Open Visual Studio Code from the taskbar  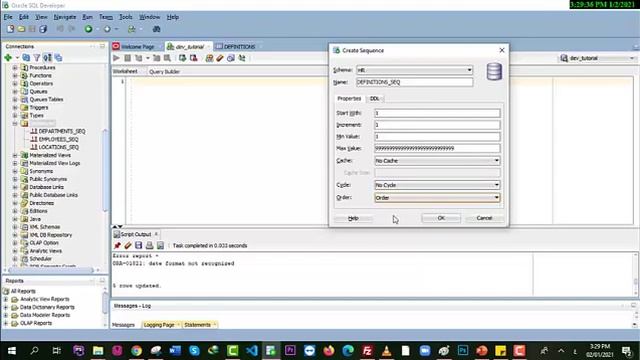point(252,351)
